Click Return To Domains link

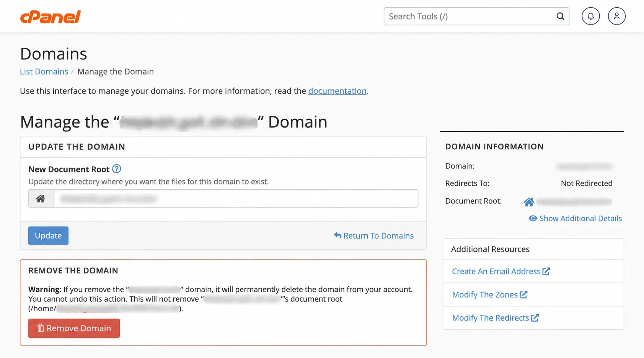click(x=374, y=235)
